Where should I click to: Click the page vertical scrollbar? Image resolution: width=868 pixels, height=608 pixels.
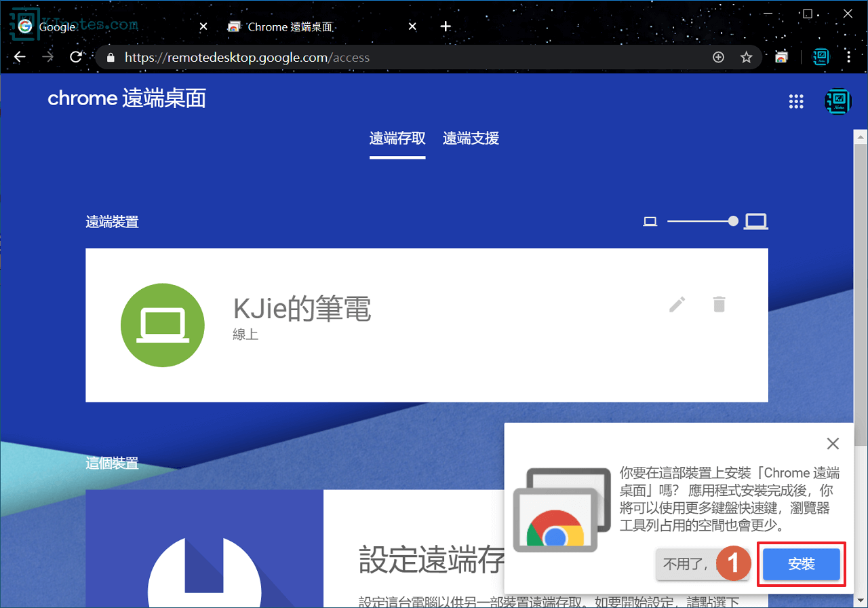click(859, 294)
